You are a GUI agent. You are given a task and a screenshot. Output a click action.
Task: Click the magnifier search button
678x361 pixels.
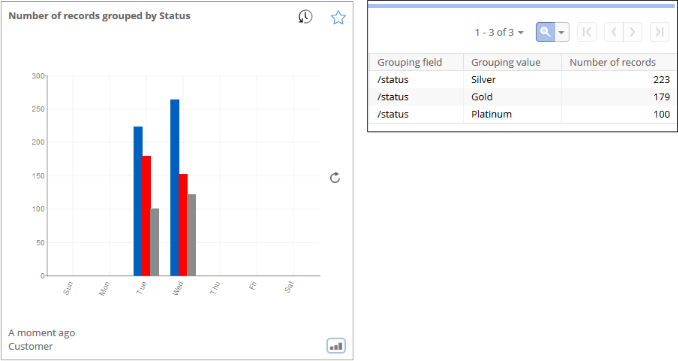click(x=545, y=32)
